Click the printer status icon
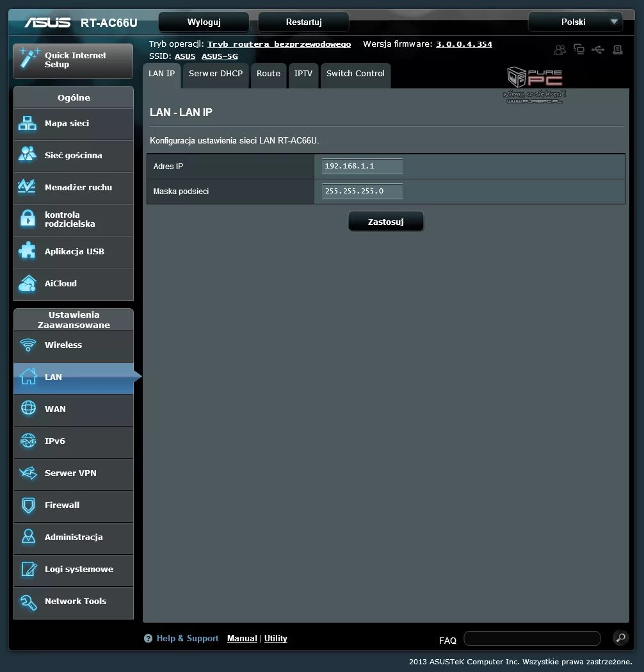644x672 pixels. tap(618, 50)
